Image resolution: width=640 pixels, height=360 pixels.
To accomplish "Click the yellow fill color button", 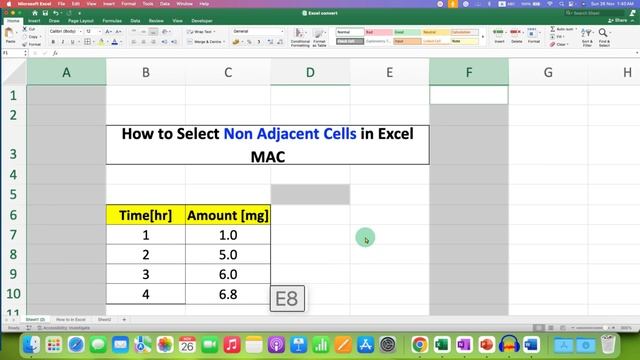I will pyautogui.click(x=101, y=42).
